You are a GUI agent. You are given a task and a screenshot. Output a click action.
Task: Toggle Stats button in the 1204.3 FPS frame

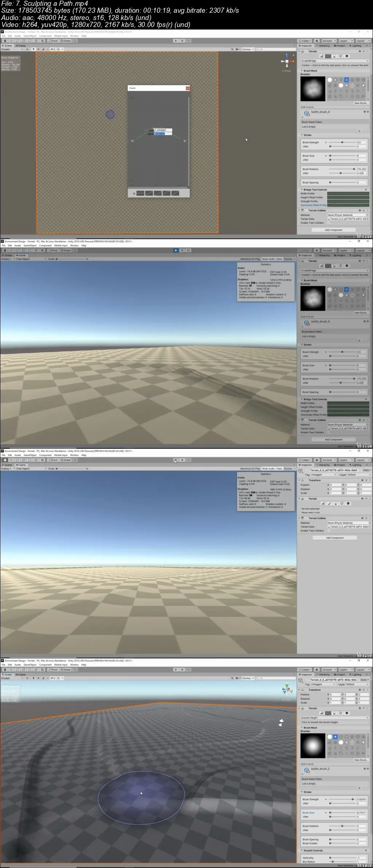tap(279, 259)
